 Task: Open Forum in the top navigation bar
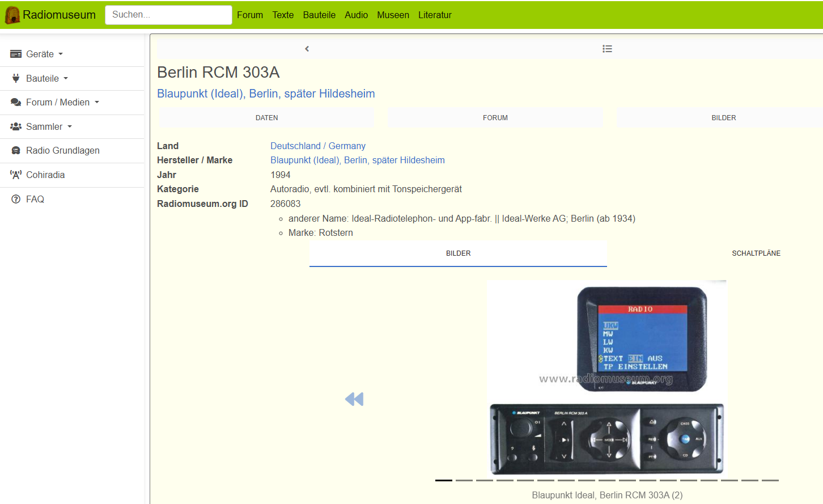coord(250,15)
